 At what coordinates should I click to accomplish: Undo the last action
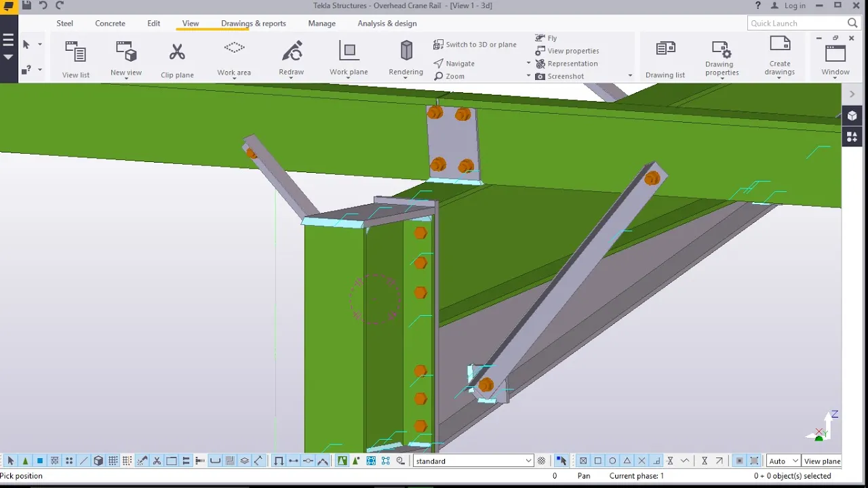43,5
